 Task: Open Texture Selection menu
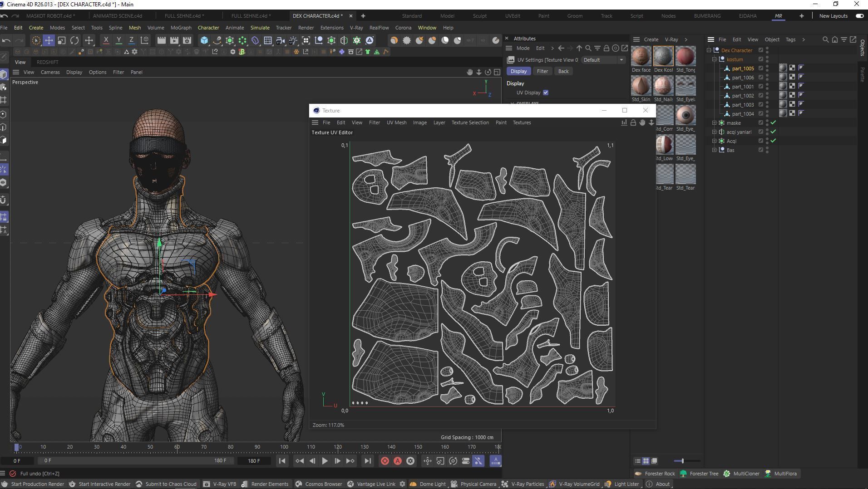coord(470,122)
